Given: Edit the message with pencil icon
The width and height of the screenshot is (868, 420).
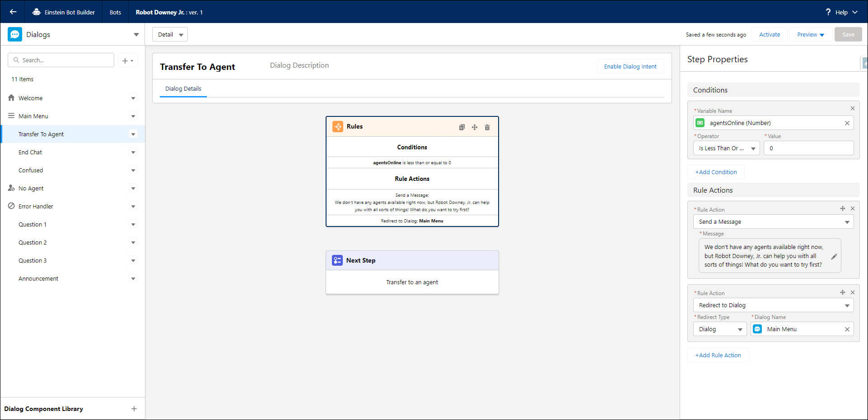Looking at the screenshot, I should pyautogui.click(x=834, y=256).
